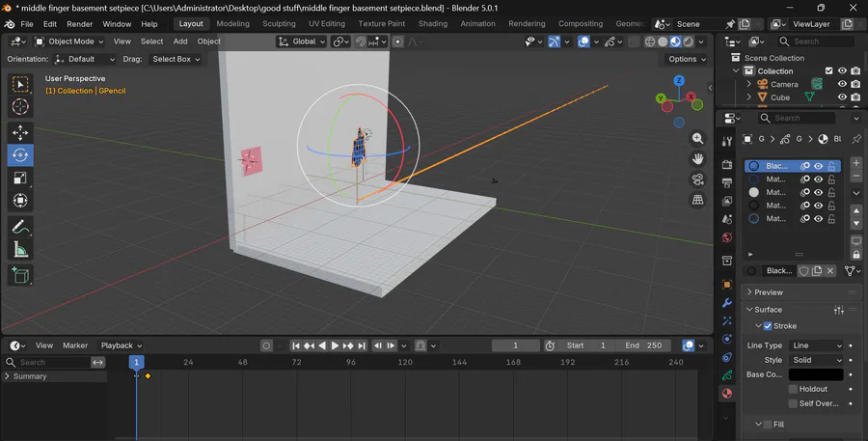Image resolution: width=868 pixels, height=441 pixels.
Task: Click the Zoom magnifier viewport icon
Action: 697,140
